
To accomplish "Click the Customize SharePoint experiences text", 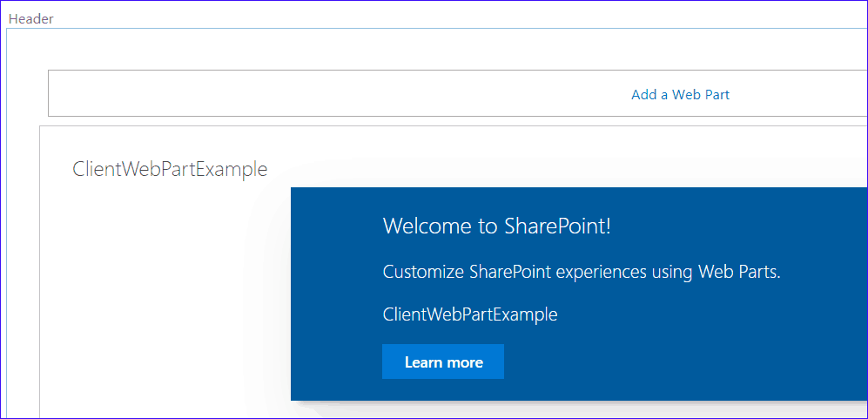I will (x=582, y=272).
